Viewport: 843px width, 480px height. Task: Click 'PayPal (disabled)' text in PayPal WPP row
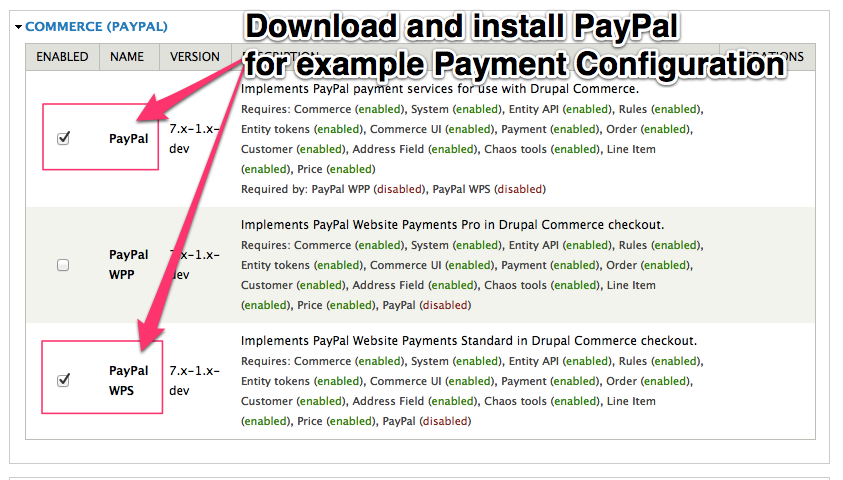(x=426, y=305)
